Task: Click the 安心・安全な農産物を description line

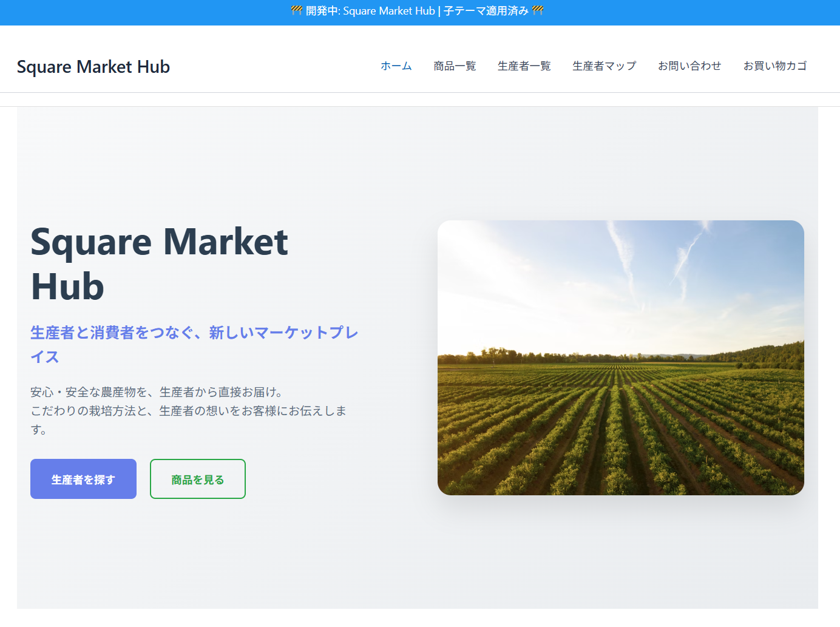Action: 157,392
